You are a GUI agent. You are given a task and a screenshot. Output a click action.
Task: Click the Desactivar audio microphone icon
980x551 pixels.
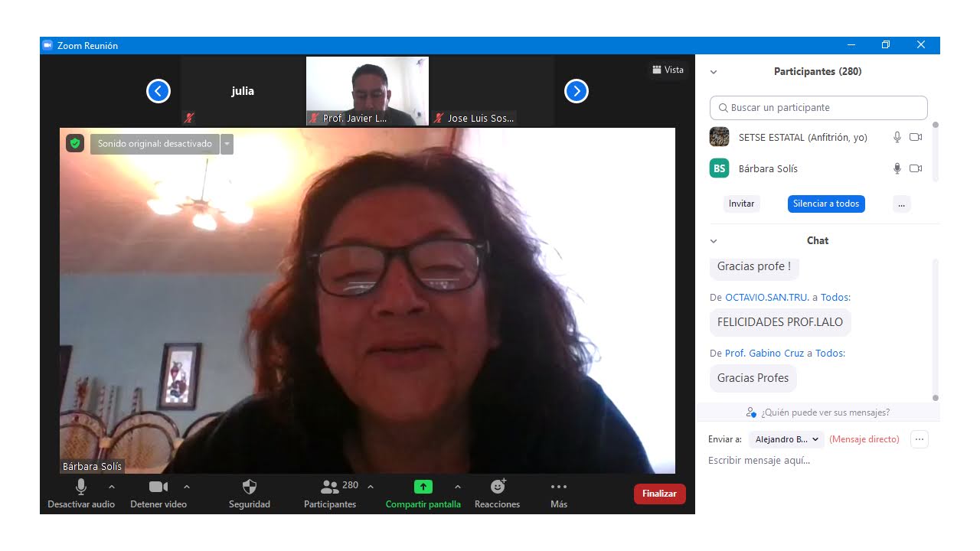pyautogui.click(x=81, y=487)
